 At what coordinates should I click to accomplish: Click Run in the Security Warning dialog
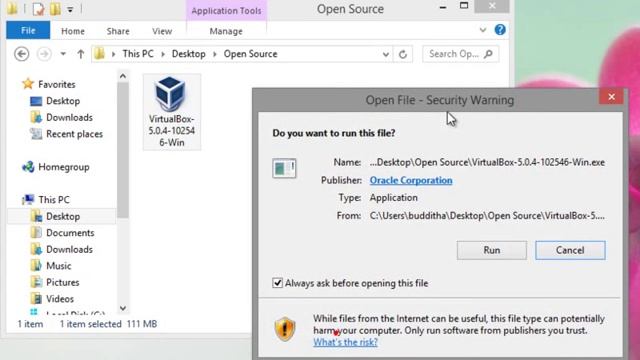[492, 250]
